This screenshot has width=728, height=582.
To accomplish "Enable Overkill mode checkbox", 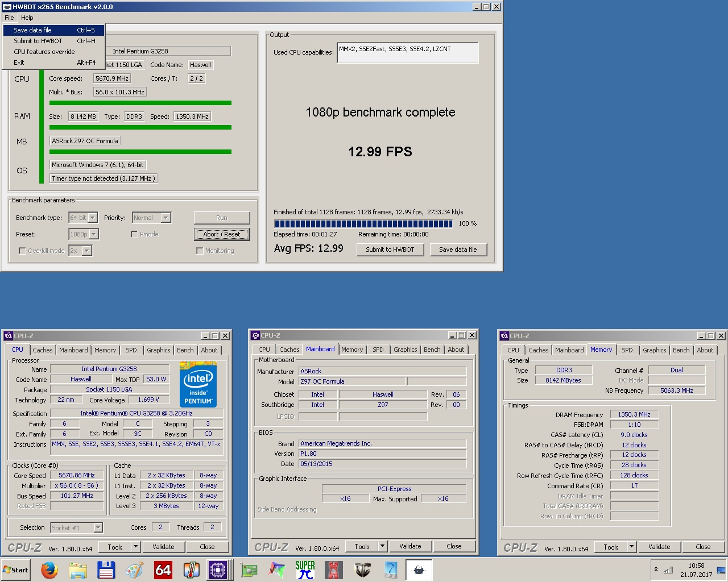I will pos(22,251).
